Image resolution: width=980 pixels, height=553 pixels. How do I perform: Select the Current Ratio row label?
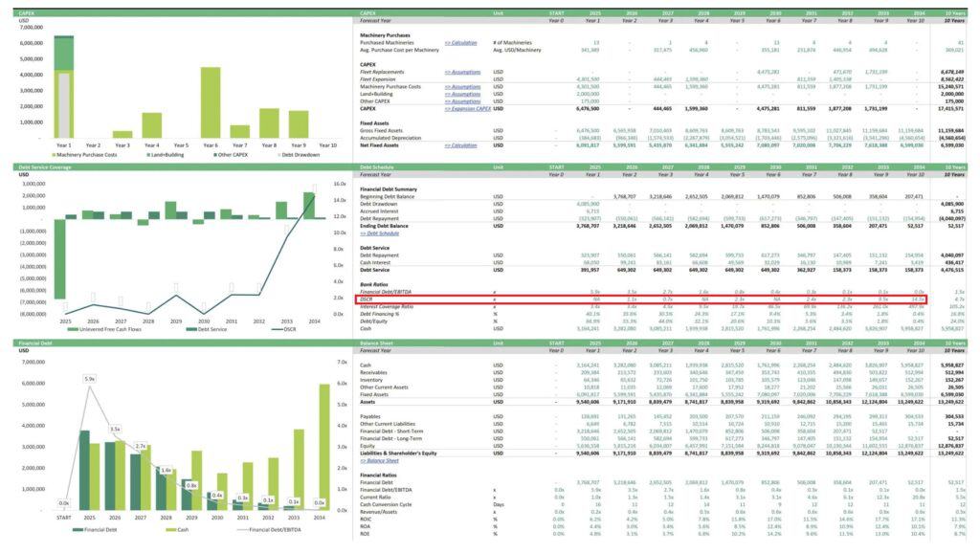(x=375, y=498)
